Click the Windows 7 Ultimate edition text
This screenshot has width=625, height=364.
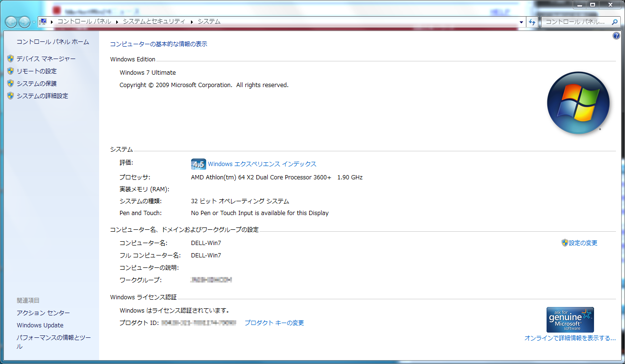148,72
